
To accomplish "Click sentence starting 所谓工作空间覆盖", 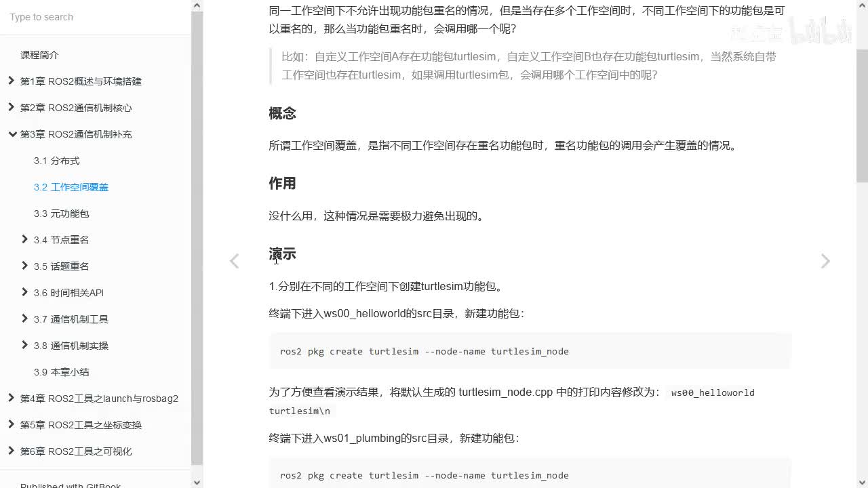I will tap(504, 146).
